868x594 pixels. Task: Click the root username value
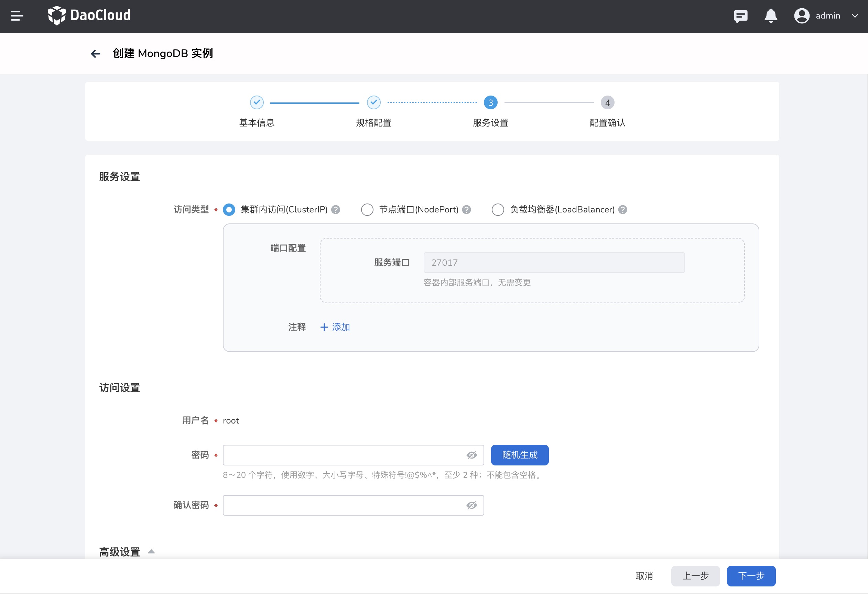(231, 421)
